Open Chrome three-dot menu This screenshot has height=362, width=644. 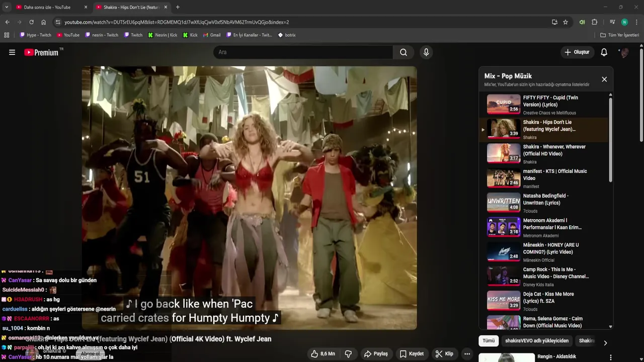636,22
